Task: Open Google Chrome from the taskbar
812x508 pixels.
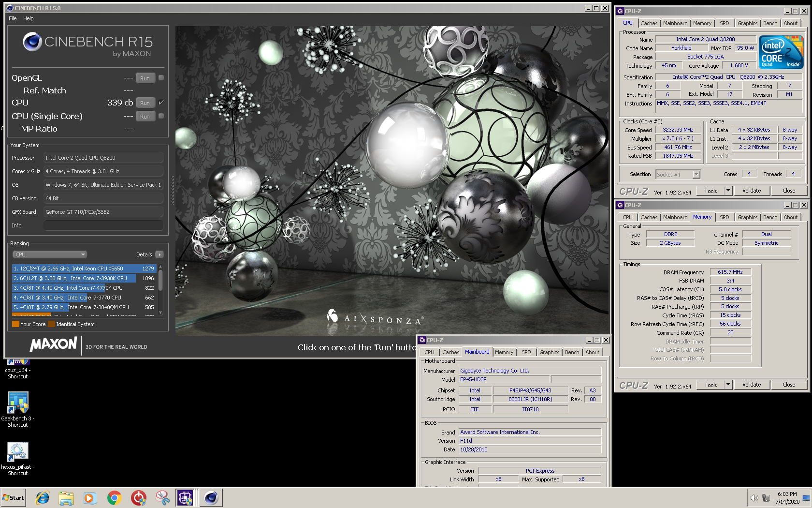Action: coord(114,498)
